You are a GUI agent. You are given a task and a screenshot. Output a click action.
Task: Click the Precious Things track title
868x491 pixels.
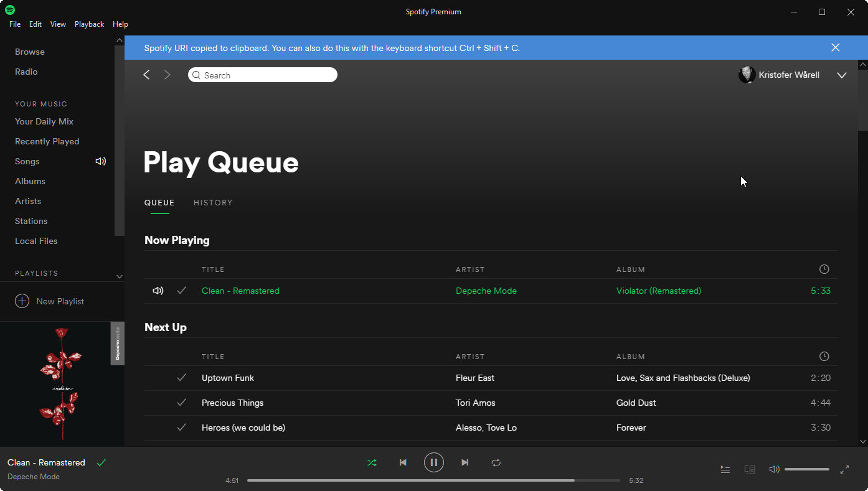[x=233, y=403]
